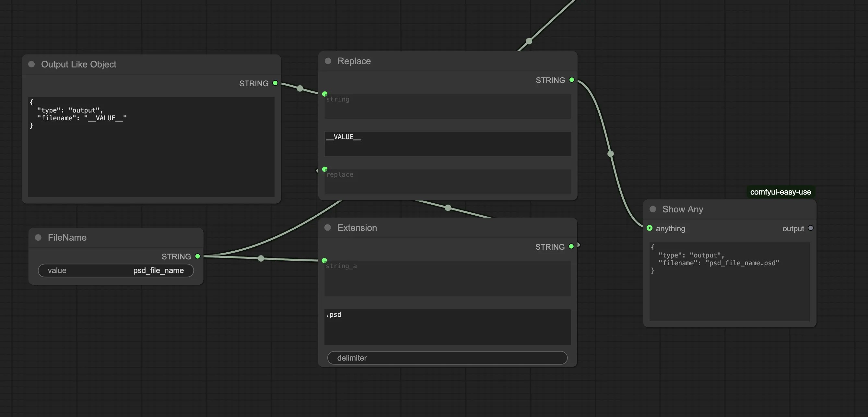Click the Replace node STRING output port
This screenshot has width=868, height=417.
click(571, 80)
